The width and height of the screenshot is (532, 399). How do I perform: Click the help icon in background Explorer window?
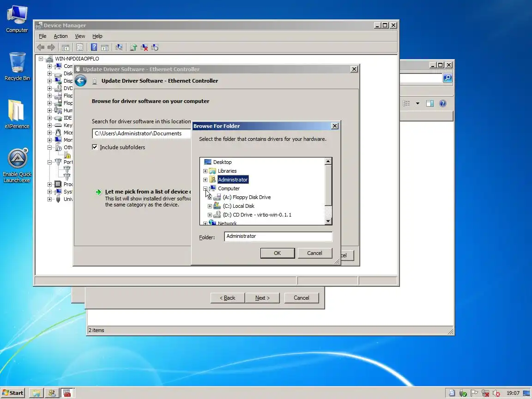pos(443,103)
